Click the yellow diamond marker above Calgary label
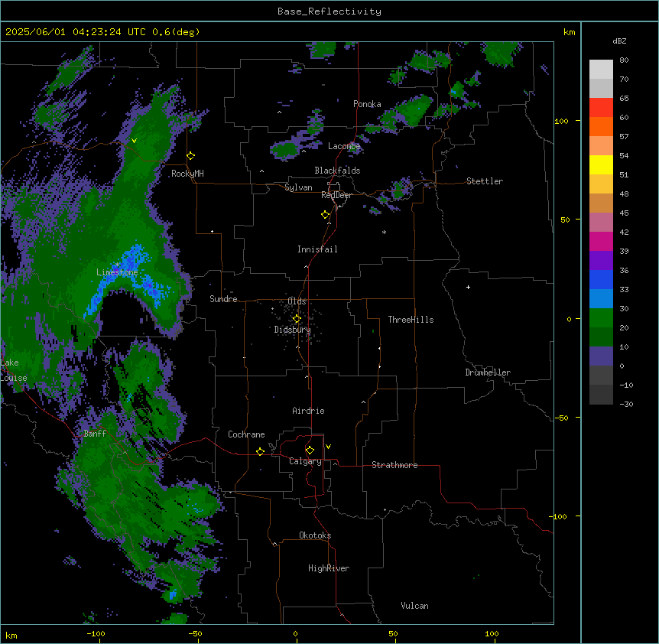Viewport: 659px width, 644px height. pos(310,450)
